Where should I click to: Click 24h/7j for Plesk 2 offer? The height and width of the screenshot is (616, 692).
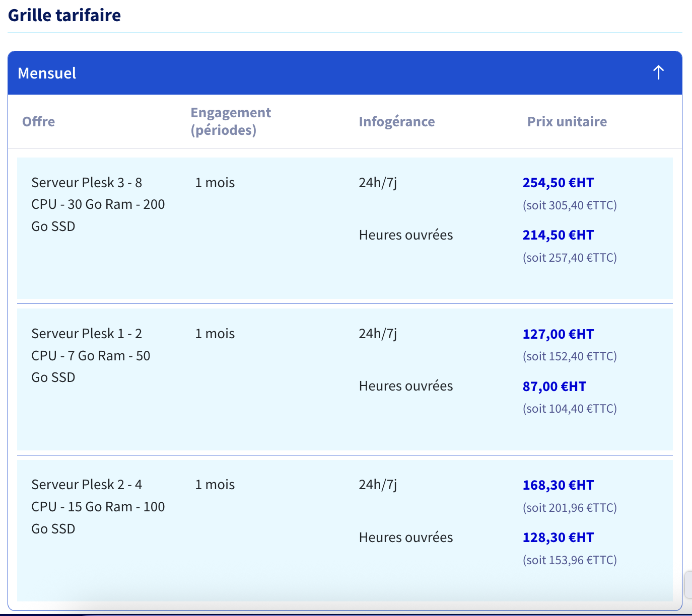click(378, 485)
